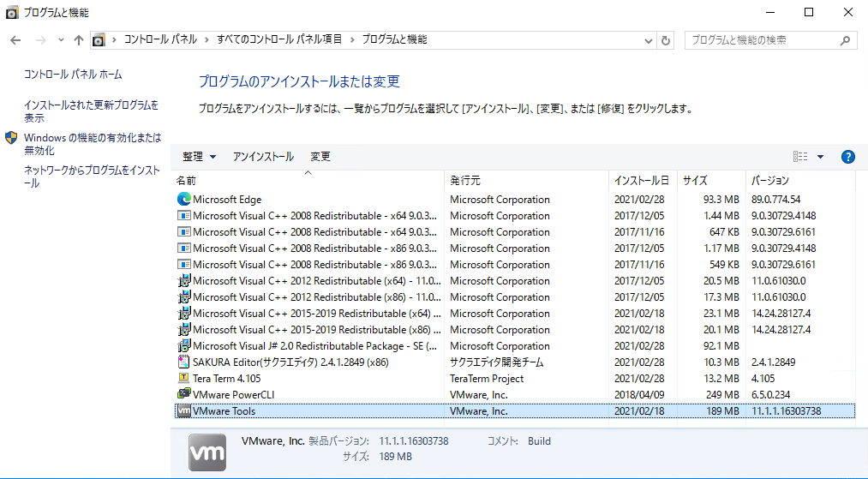
Task: Select Visual C++ 2012 Redistributable (x86) entry
Action: pyautogui.click(x=317, y=296)
